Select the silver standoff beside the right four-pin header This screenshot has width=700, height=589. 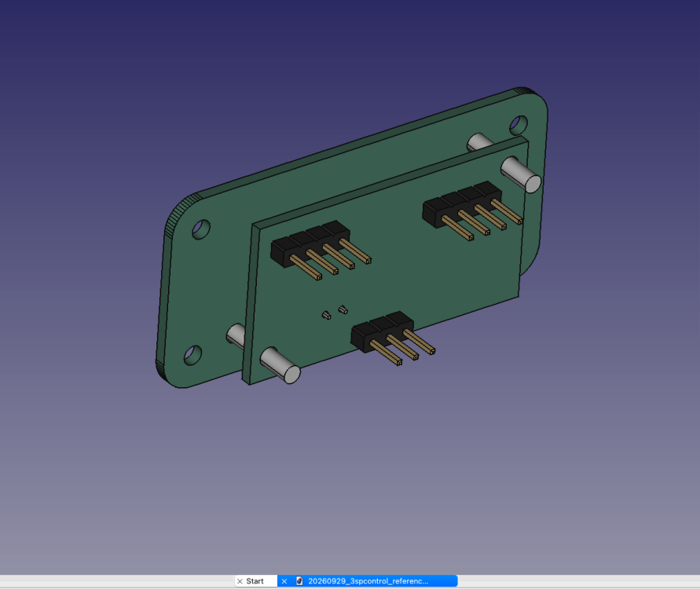point(521,174)
